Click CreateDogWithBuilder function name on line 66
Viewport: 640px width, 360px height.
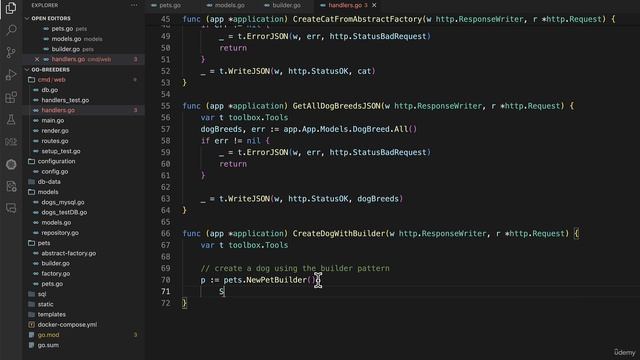339,233
